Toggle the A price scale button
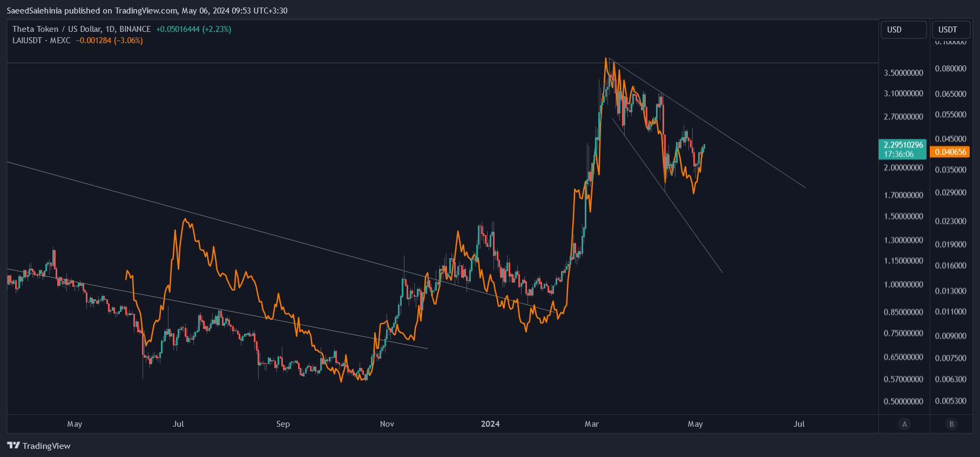Screen dimensions: 980x457 pyautogui.click(x=904, y=424)
